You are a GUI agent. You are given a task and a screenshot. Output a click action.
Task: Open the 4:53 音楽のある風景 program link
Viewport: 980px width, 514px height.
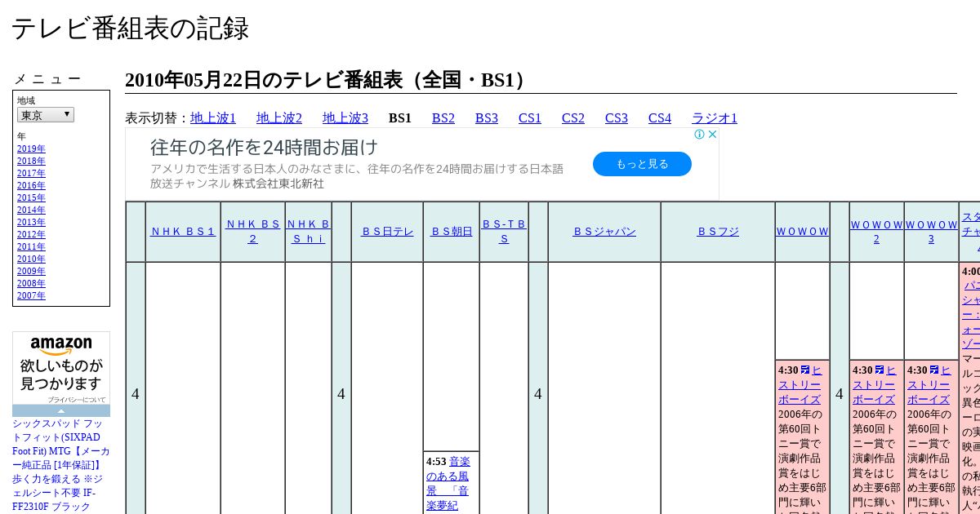pyautogui.click(x=448, y=483)
